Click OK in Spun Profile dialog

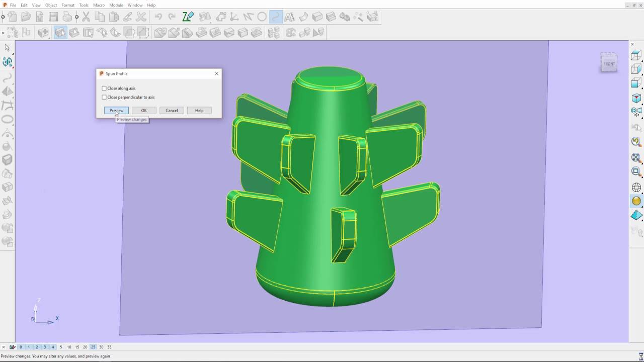pos(144,111)
